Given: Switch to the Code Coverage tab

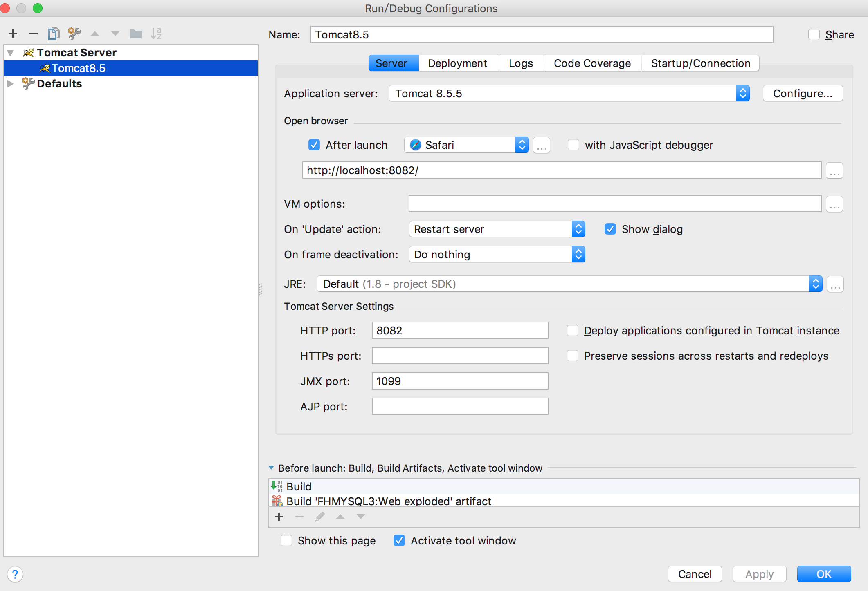Looking at the screenshot, I should pos(592,63).
